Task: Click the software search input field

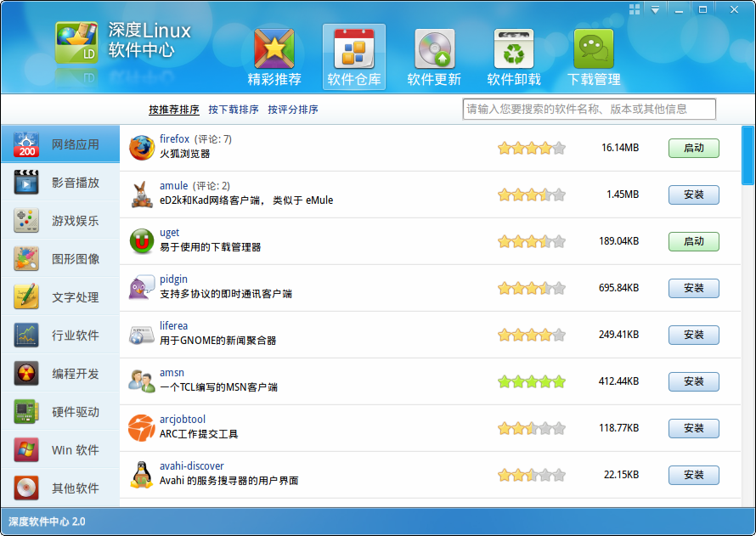Action: click(x=590, y=109)
